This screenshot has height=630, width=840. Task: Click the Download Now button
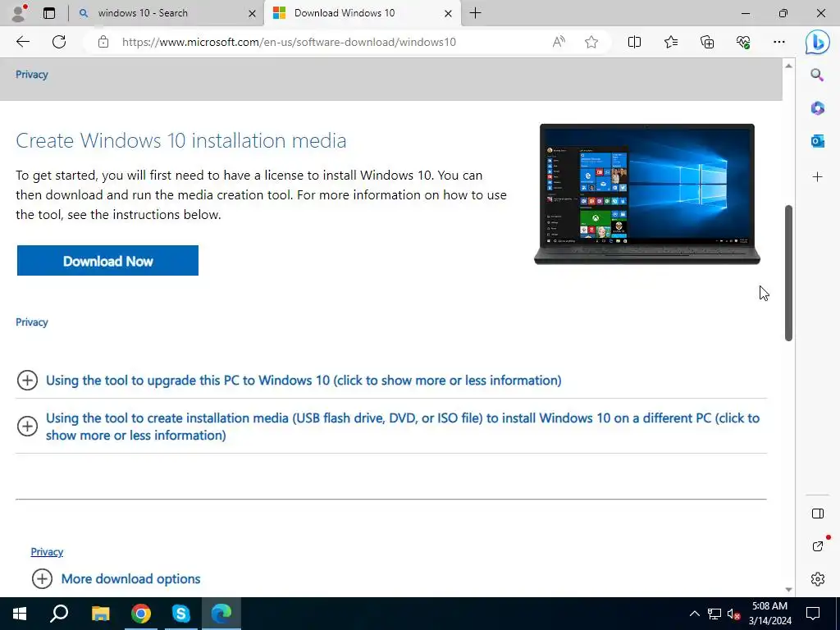[107, 260]
